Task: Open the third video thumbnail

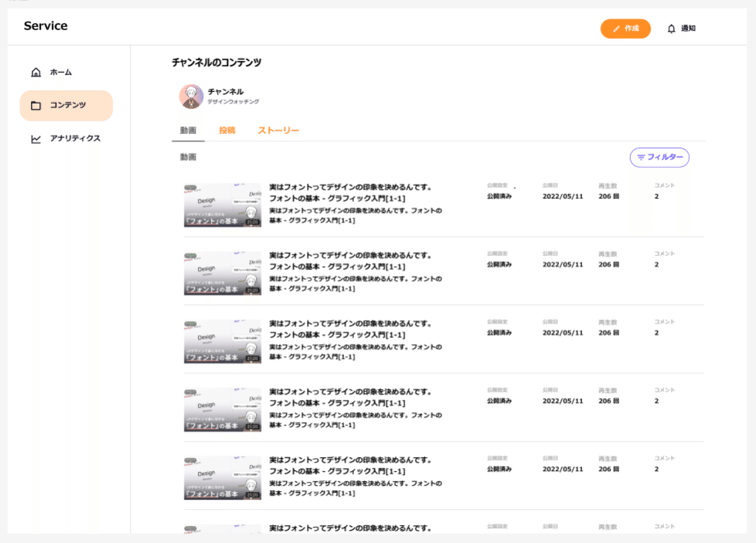Action: coord(223,341)
